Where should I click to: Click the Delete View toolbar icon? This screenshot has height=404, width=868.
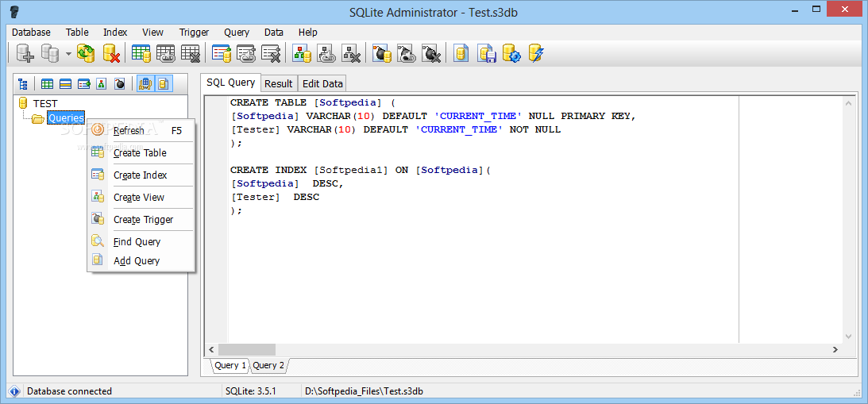coord(351,53)
